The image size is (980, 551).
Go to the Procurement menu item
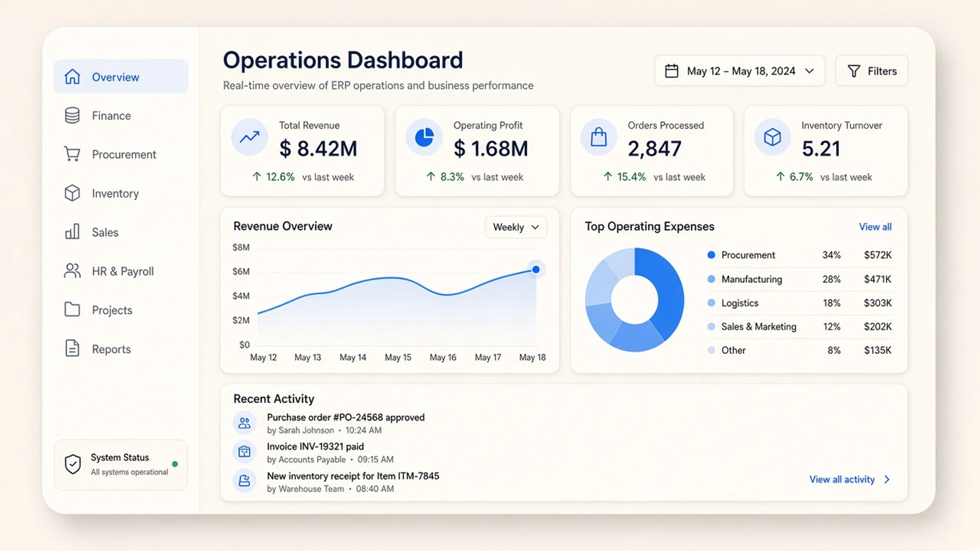point(121,154)
